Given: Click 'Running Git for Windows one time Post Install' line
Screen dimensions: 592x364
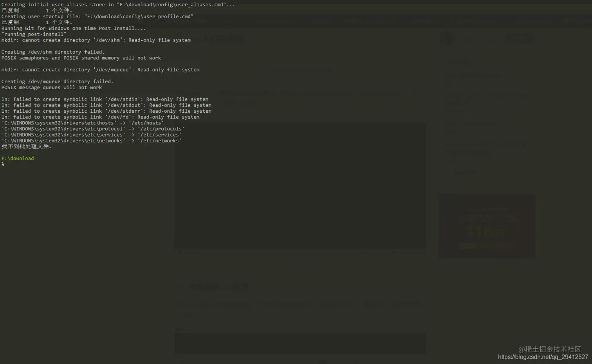Looking at the screenshot, I should 74,28.
